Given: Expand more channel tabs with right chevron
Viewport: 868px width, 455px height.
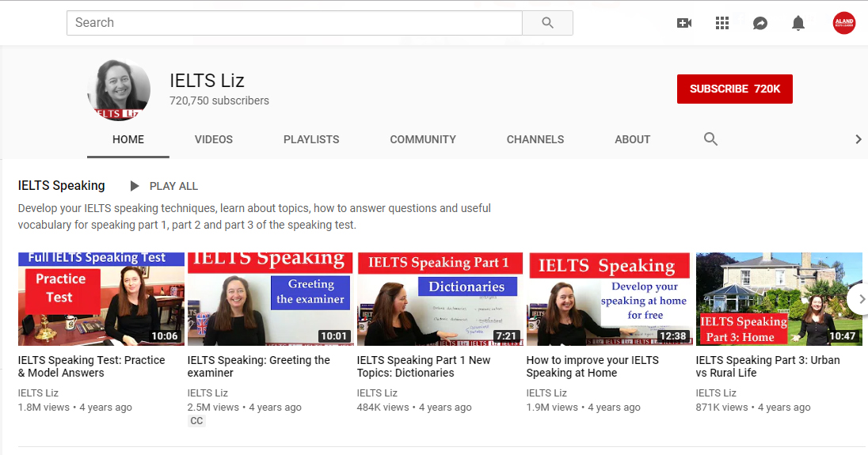Looking at the screenshot, I should tap(858, 139).
